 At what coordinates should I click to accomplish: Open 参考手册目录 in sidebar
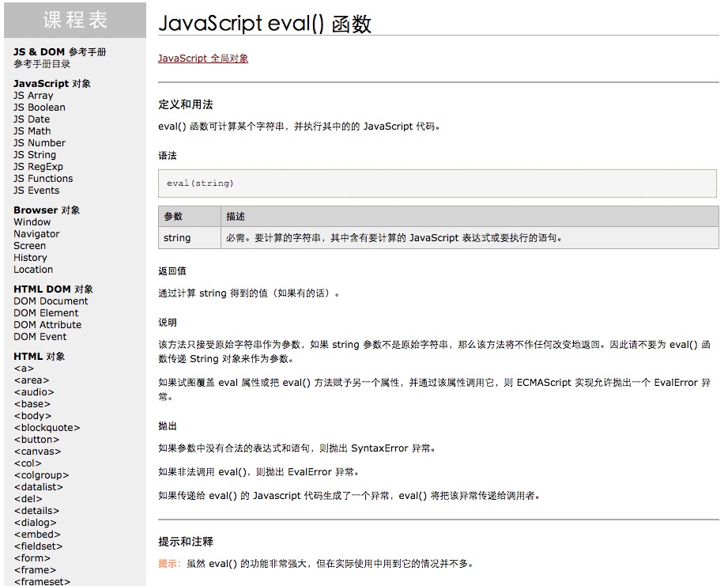[42, 63]
